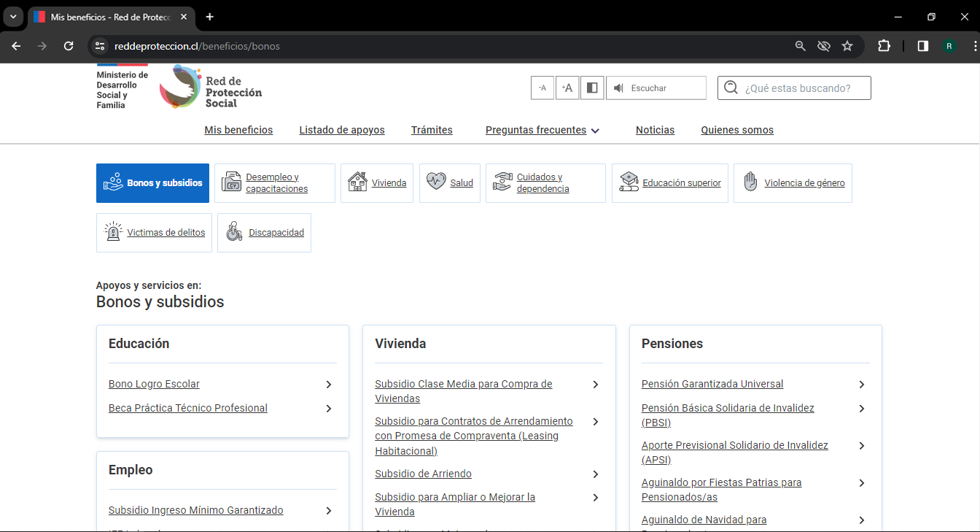Toggle the high contrast mode button

pos(592,88)
